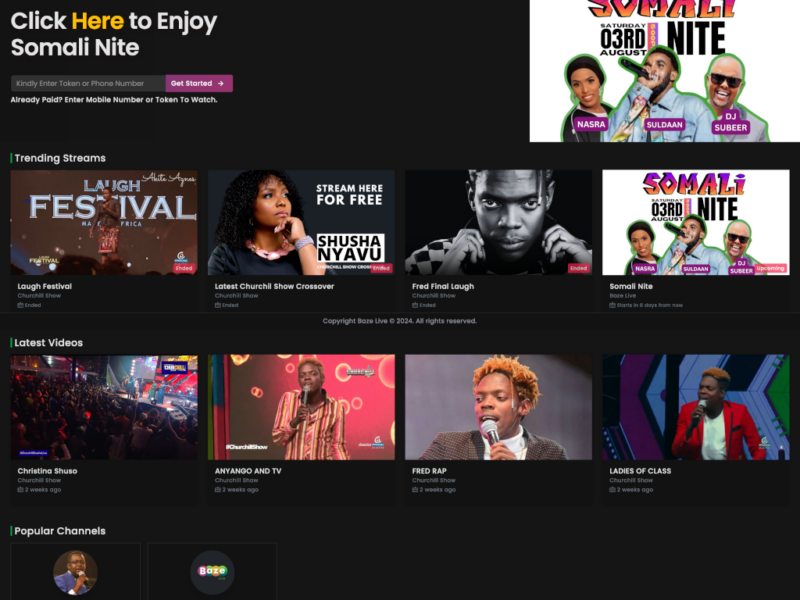Viewport: 800px width, 600px height.
Task: Open the Shusha Nyavu crossover thumbnail
Action: click(301, 222)
